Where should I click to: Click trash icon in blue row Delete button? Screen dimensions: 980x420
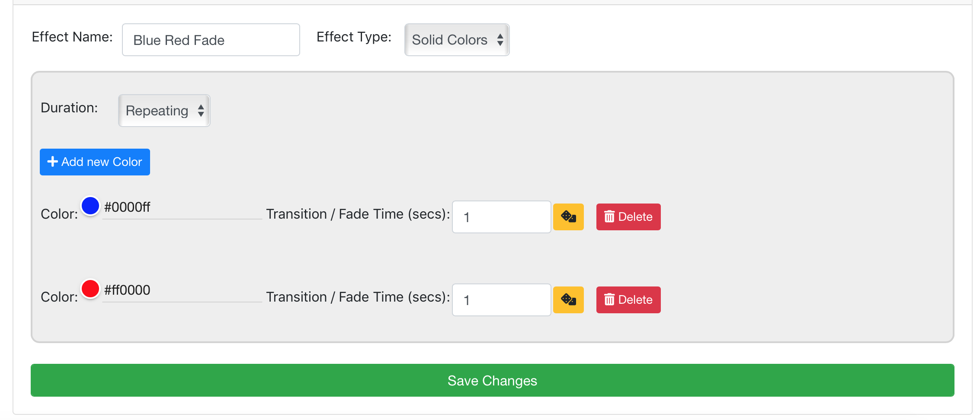[x=609, y=216]
